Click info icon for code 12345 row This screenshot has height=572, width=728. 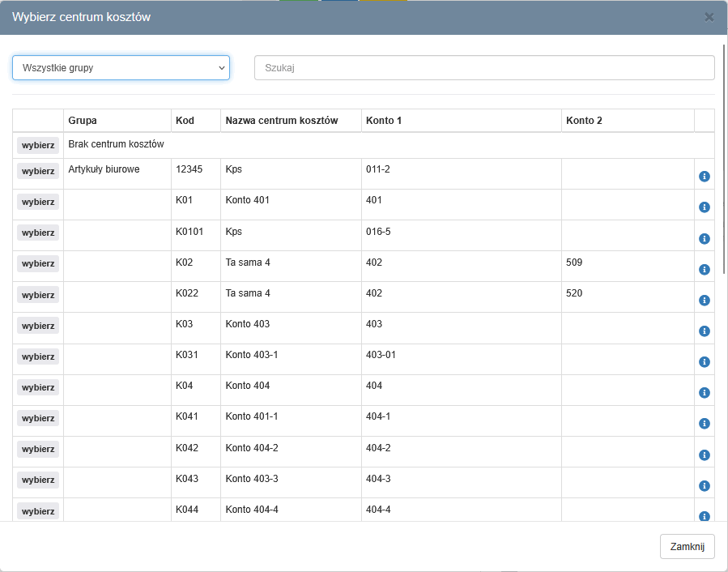tap(704, 177)
